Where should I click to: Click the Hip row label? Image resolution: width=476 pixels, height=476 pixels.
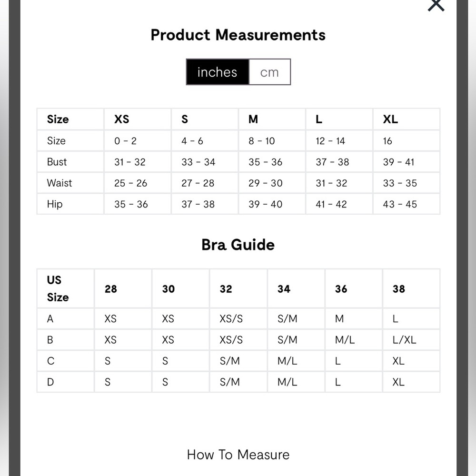[55, 204]
